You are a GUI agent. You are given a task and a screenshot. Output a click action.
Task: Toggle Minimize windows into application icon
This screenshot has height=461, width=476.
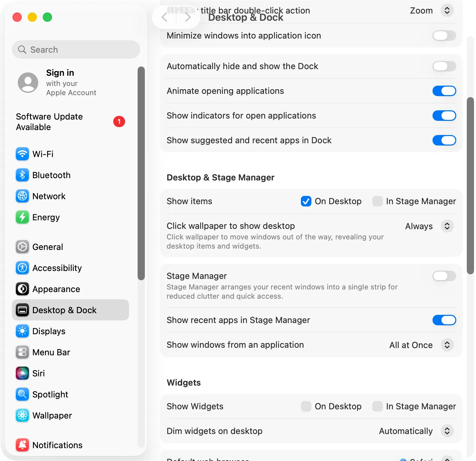[x=444, y=36]
